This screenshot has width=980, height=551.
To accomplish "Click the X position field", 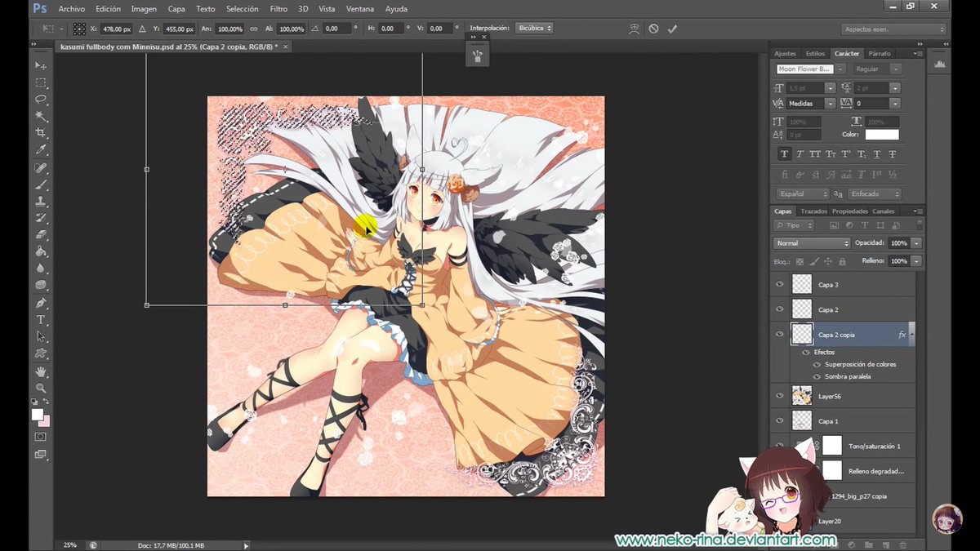I will tap(115, 29).
